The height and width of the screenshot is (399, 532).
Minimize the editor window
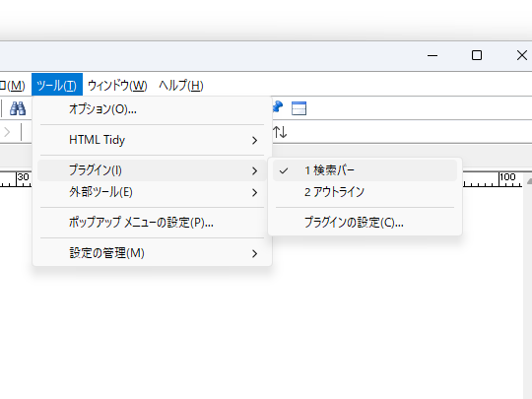tap(432, 55)
